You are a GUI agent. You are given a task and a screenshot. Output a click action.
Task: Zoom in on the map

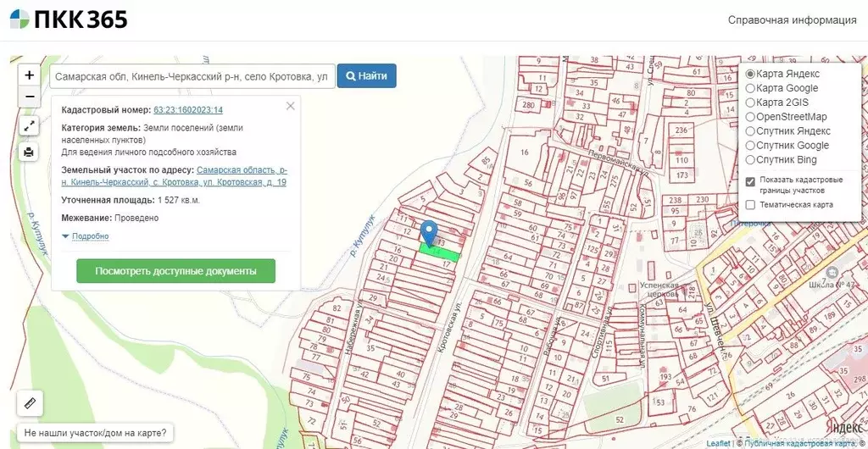30,75
